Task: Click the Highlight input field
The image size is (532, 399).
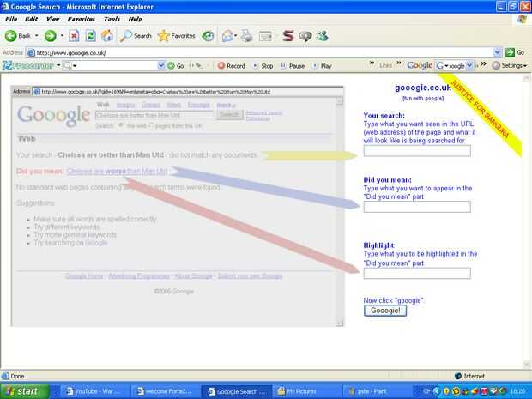Action: coord(417,274)
